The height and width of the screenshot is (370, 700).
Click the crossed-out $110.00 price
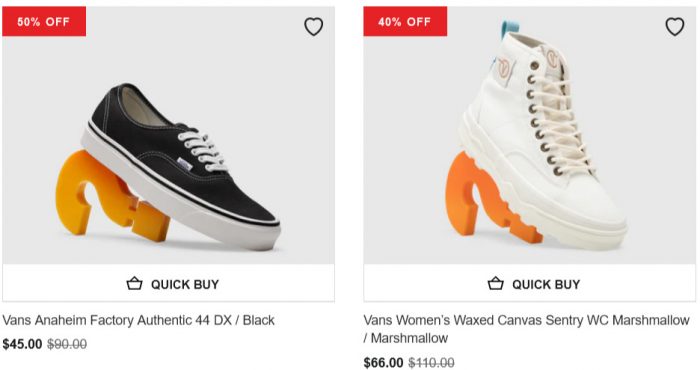point(432,362)
